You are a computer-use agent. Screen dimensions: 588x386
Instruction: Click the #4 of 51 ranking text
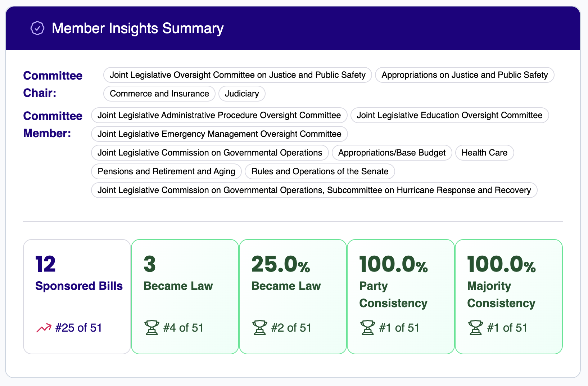click(x=184, y=328)
